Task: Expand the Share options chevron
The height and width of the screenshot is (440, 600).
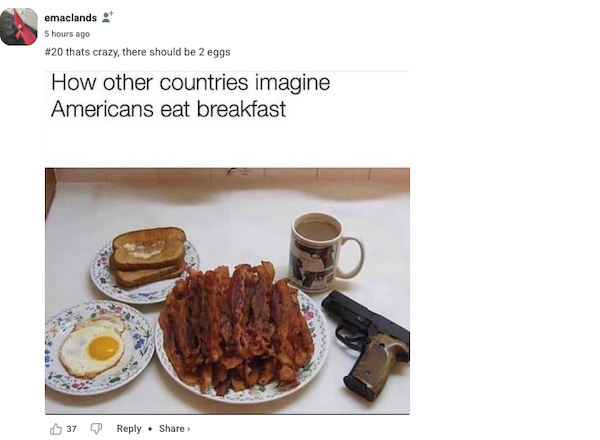Action: 189,429
